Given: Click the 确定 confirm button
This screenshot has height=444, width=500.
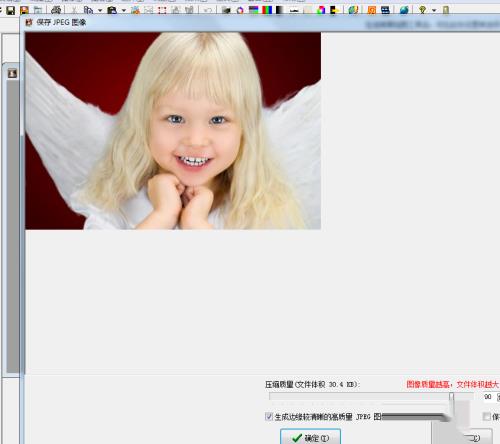Looking at the screenshot, I should coord(310,437).
